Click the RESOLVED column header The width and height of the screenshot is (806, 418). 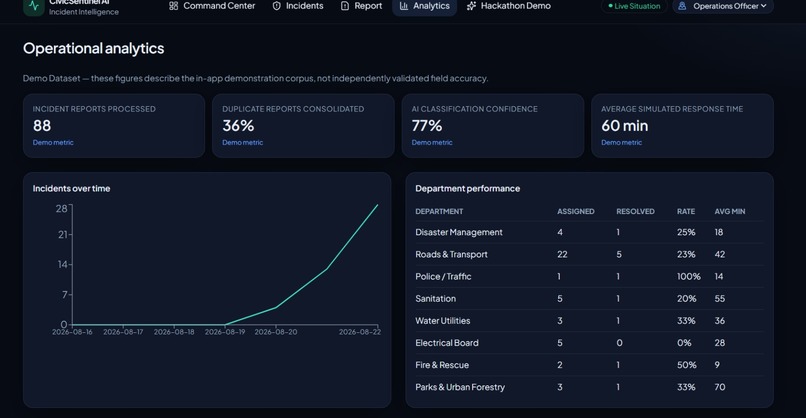point(635,211)
